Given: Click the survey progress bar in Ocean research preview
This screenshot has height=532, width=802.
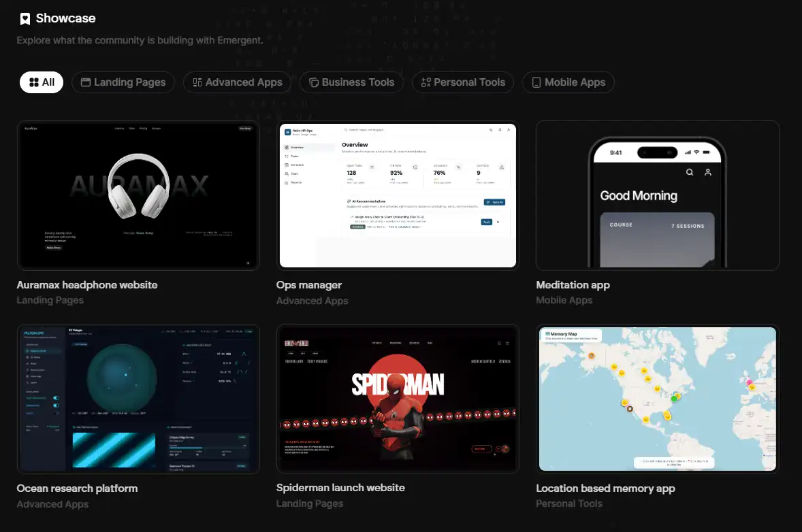Looking at the screenshot, I should coord(185,448).
